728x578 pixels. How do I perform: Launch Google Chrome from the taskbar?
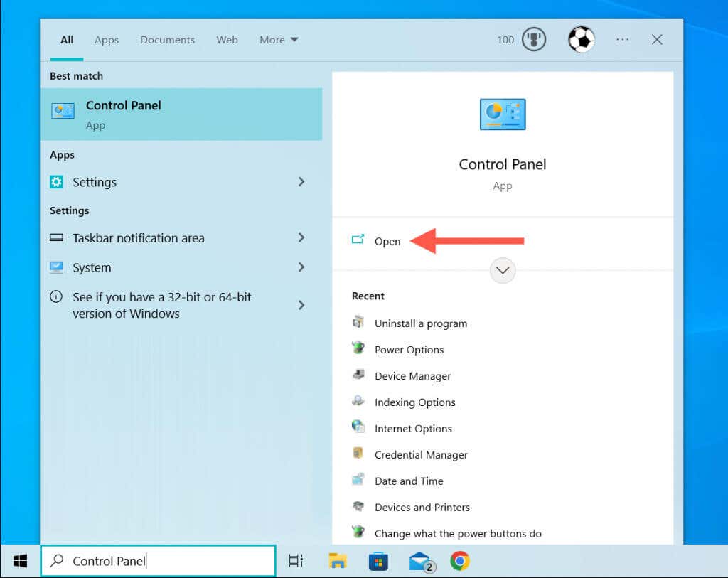click(460, 561)
